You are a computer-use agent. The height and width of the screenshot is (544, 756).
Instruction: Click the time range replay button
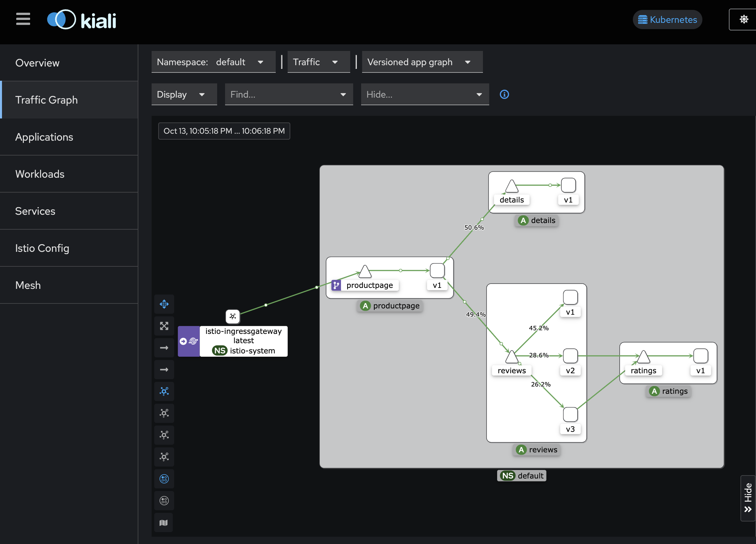(x=224, y=131)
